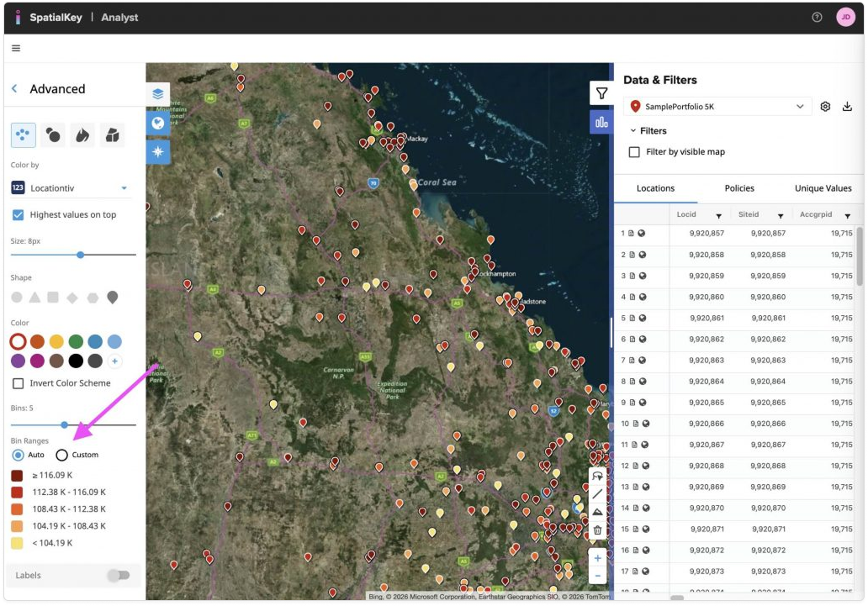Switch to the Unique Values tab
Screen dimensions: 868x606
824,188
